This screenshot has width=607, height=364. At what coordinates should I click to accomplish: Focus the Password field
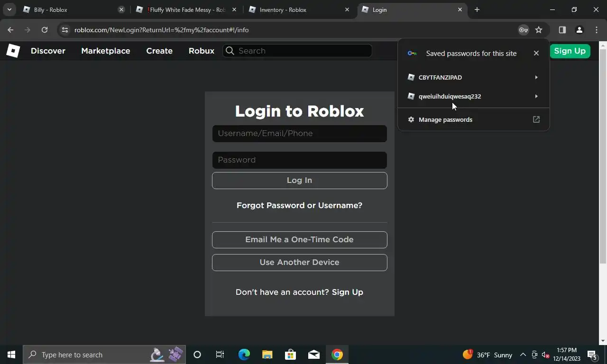[x=300, y=160]
